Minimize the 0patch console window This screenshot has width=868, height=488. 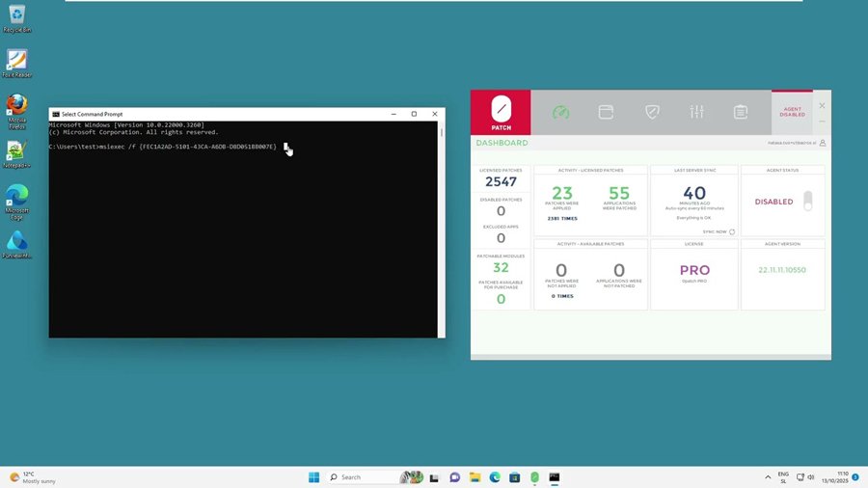tap(822, 122)
